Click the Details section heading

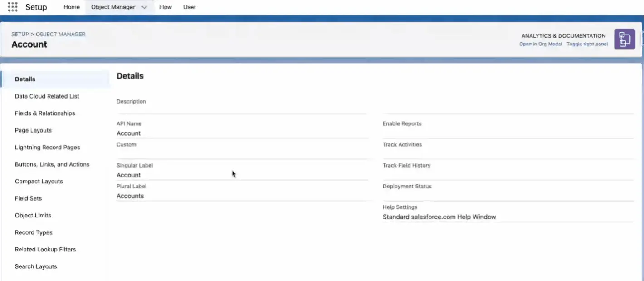[130, 76]
